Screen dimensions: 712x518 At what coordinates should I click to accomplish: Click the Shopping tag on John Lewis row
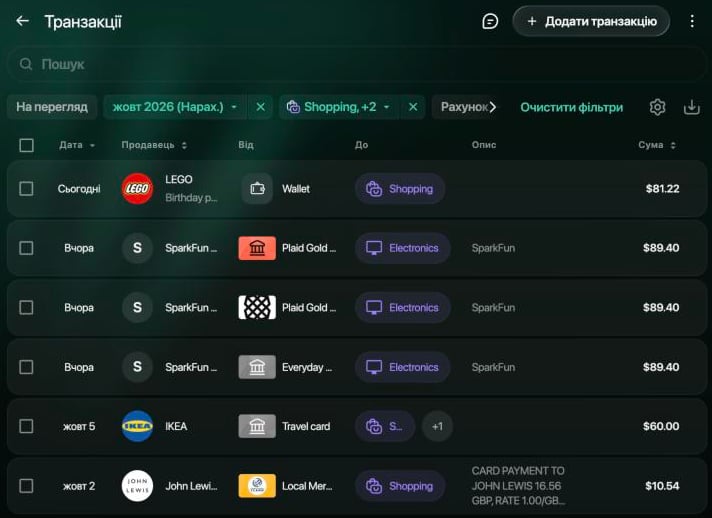[x=400, y=486]
